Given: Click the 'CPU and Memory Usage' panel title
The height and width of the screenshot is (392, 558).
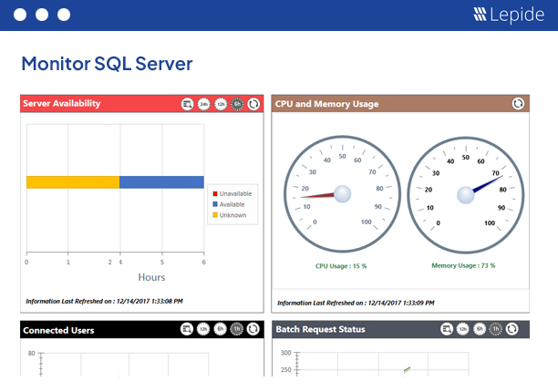Looking at the screenshot, I should tap(326, 104).
